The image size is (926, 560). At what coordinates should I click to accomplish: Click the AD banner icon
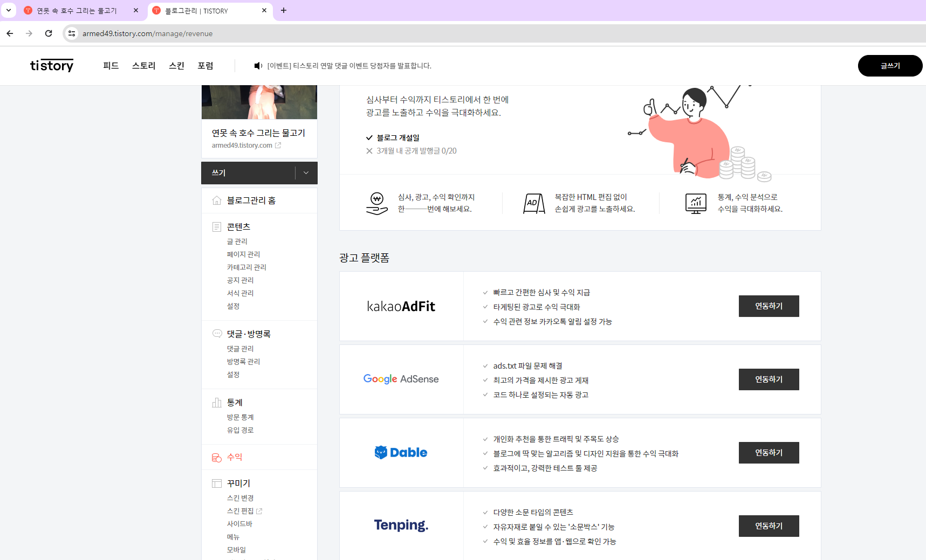coord(534,203)
